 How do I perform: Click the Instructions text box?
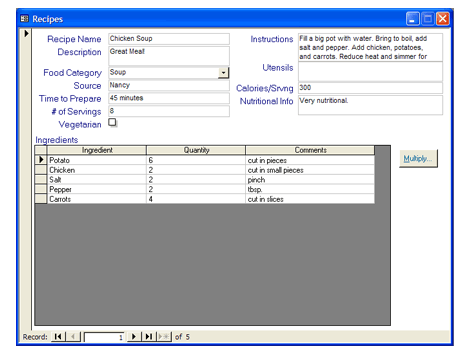(x=370, y=47)
